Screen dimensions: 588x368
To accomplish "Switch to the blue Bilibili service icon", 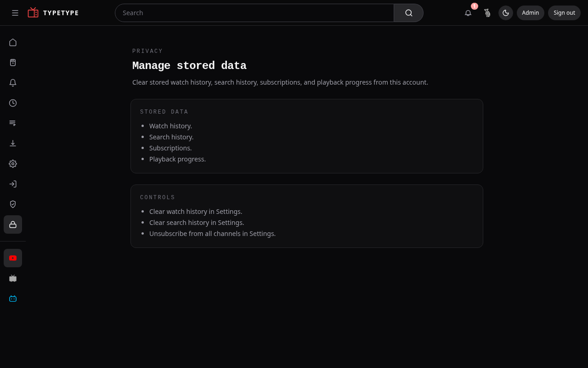I will pyautogui.click(x=13, y=299).
